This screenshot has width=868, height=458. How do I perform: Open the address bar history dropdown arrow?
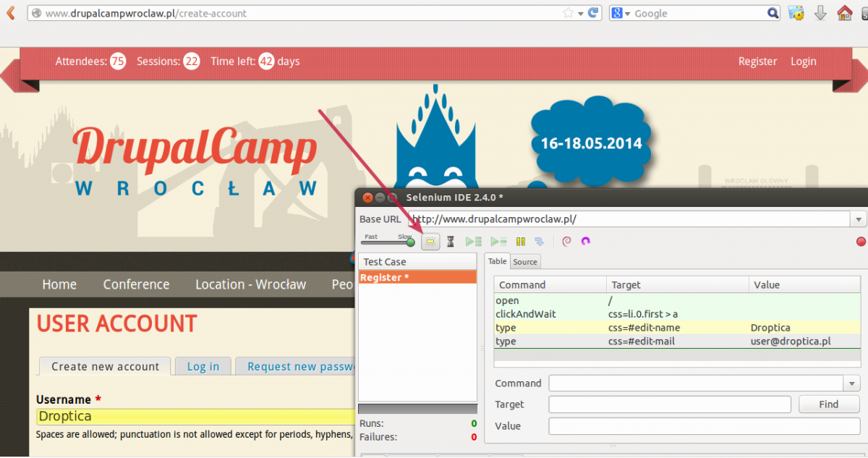tap(580, 14)
